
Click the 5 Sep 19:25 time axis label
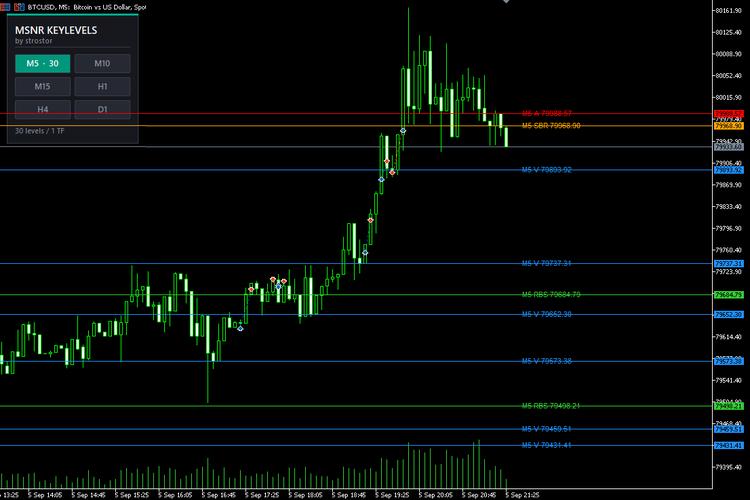(392, 495)
